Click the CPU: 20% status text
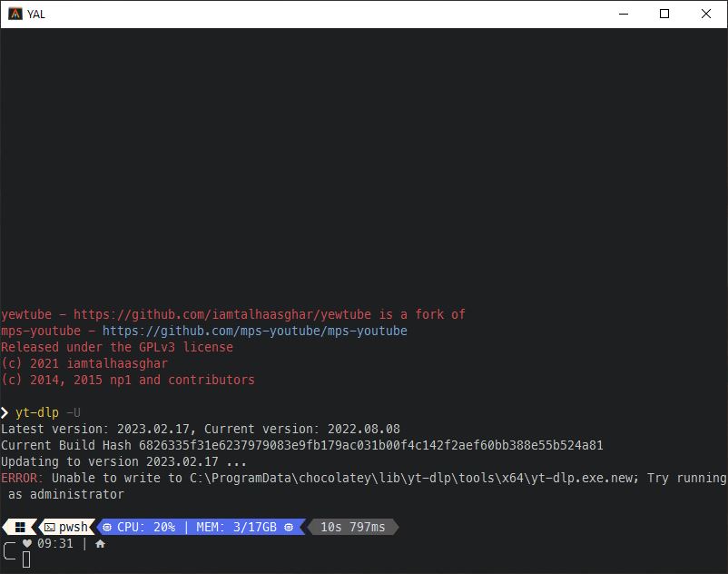Viewport: 728px width, 574px height. 145,527
